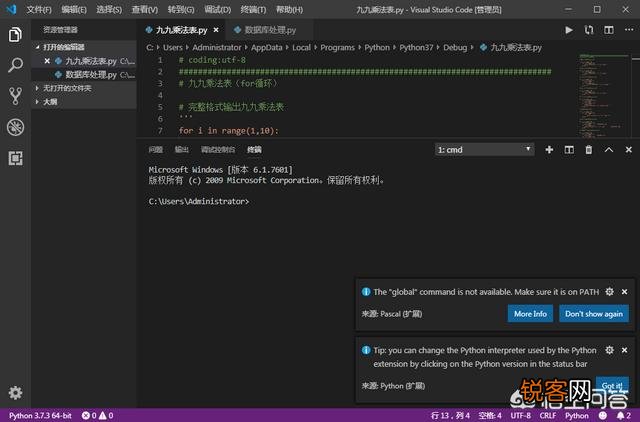Change Python language mode in status bar
Image resolution: width=640 pixels, height=422 pixels.
576,415
